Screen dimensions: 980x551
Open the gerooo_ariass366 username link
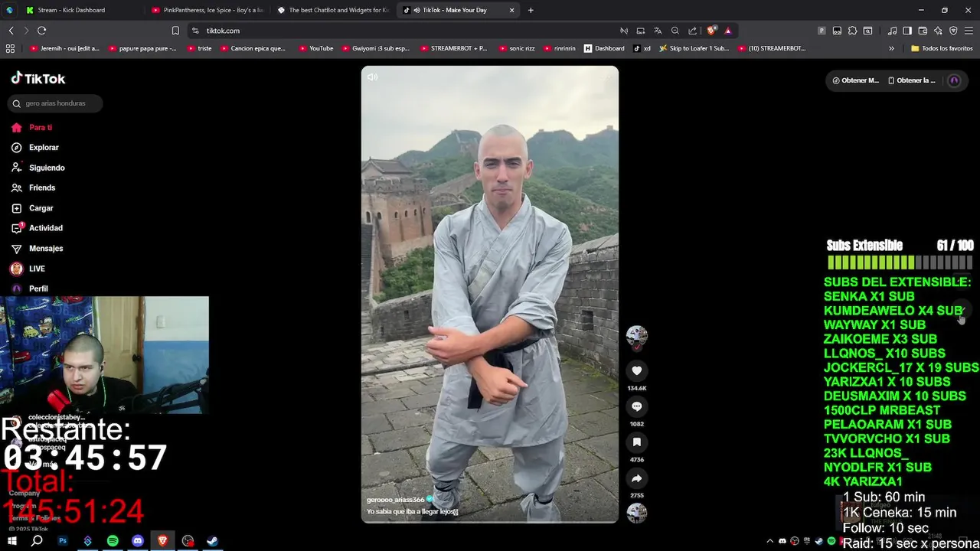click(395, 500)
